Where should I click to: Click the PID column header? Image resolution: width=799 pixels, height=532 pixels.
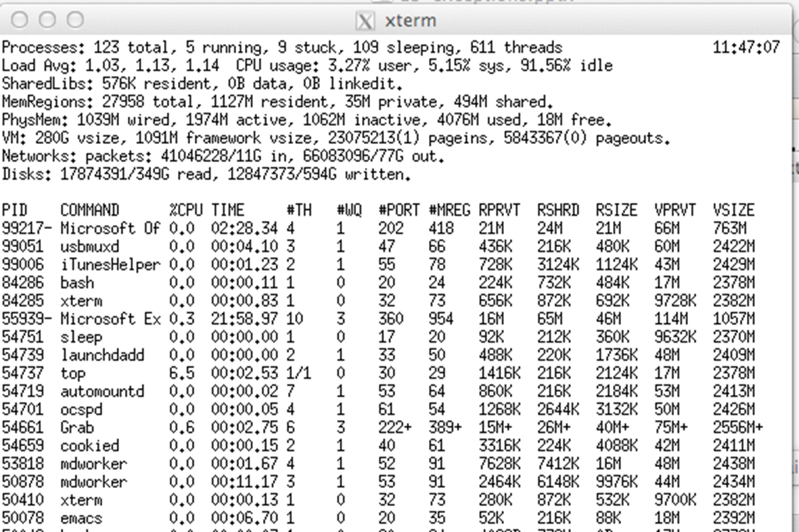point(15,210)
